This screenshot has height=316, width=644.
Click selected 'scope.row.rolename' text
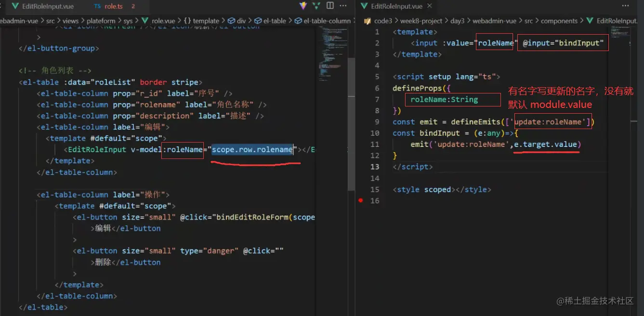pyautogui.click(x=253, y=149)
